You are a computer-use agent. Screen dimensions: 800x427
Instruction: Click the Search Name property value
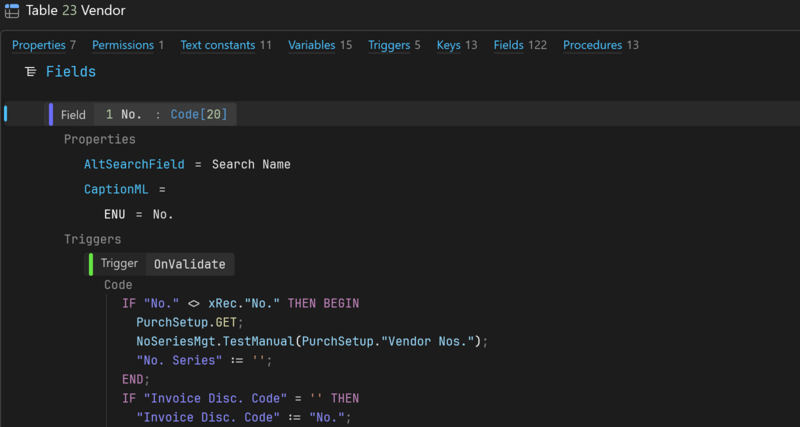point(251,164)
